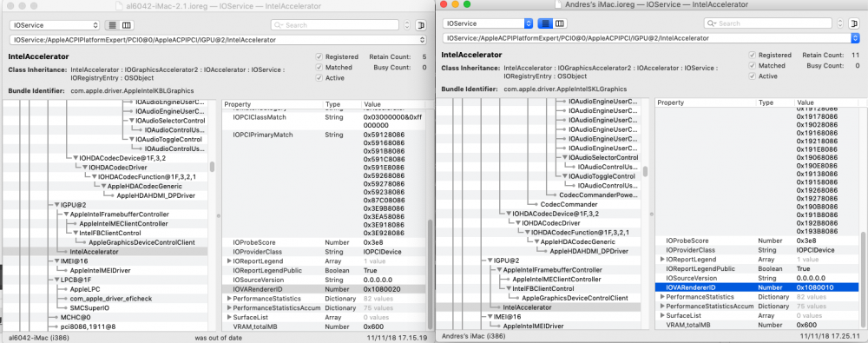Expand SurfaceList property in al6042-iMac window
This screenshot has width=868, height=343.
coord(228,317)
